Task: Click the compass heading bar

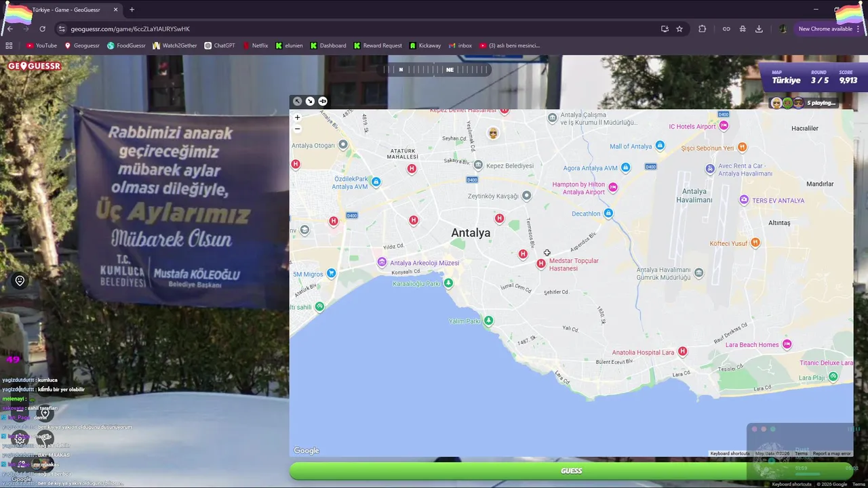Action: tap(435, 69)
